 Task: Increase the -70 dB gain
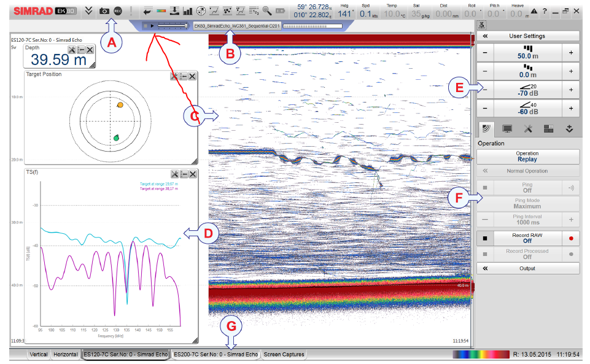571,90
